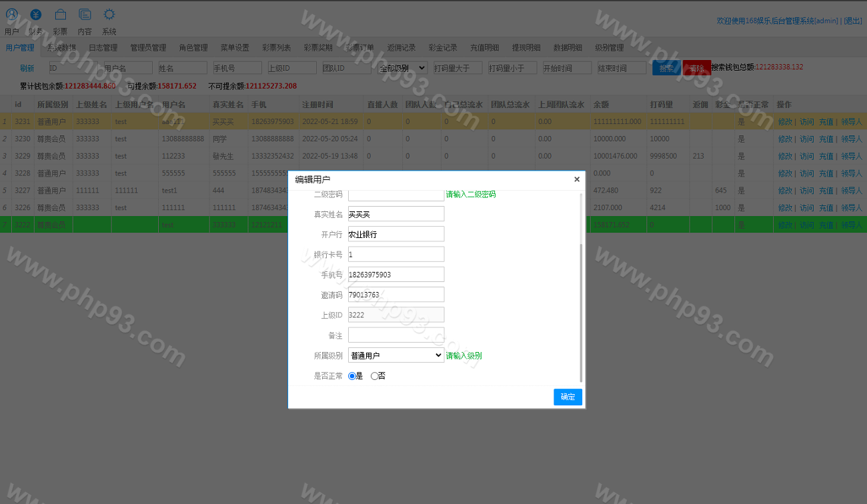Open the 用户 (User) icon in top bar
Image resolution: width=867 pixels, height=504 pixels.
tap(11, 15)
